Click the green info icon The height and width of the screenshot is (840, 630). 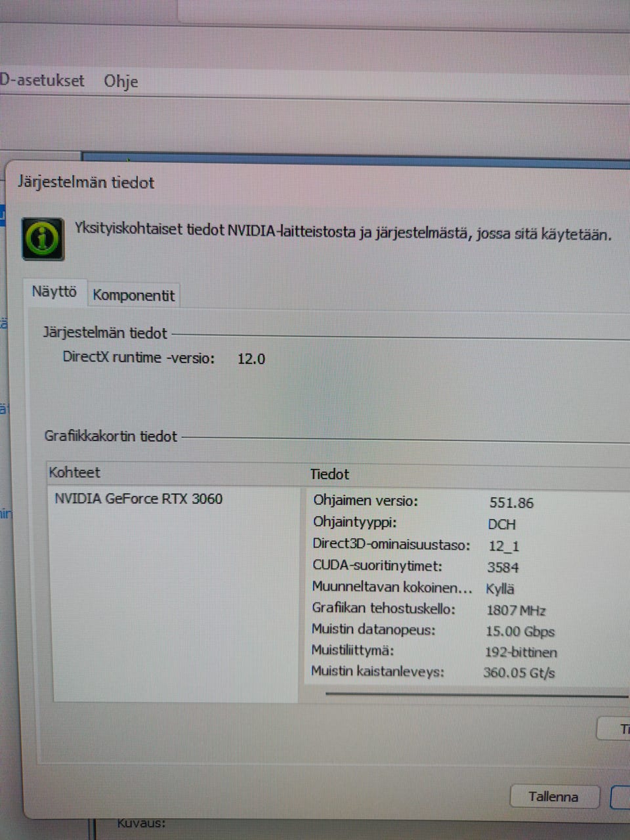pyautogui.click(x=43, y=239)
